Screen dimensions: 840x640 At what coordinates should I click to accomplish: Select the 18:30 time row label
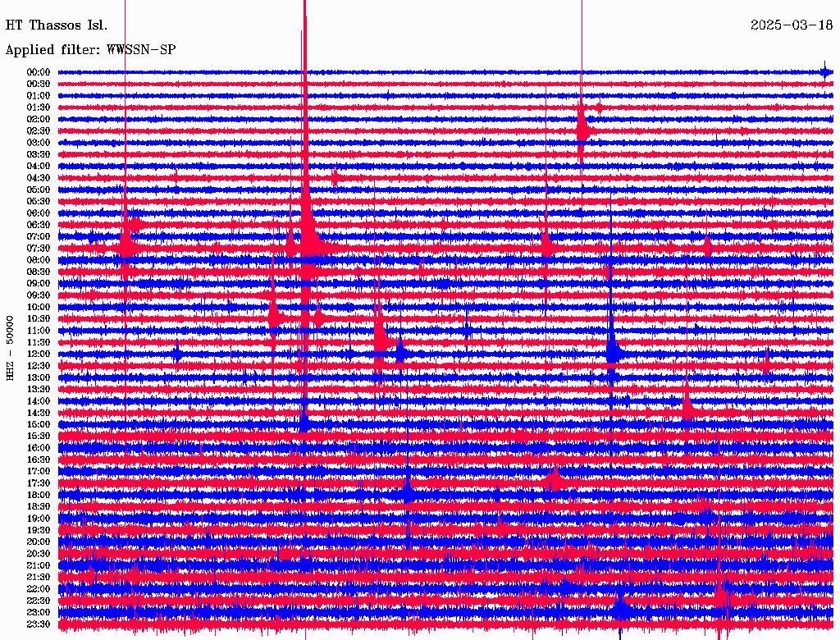click(x=39, y=507)
